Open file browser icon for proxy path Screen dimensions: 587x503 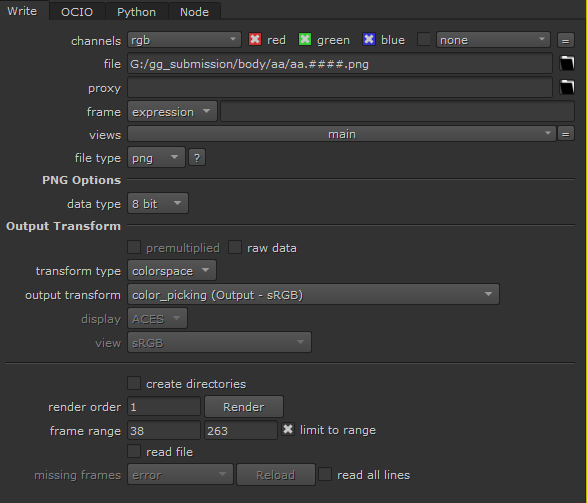(x=567, y=87)
